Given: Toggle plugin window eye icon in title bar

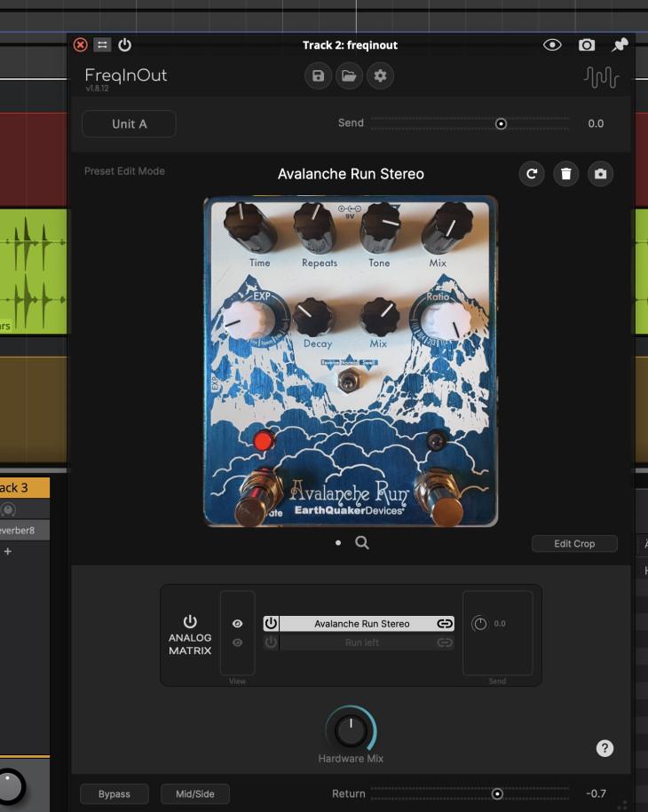Looking at the screenshot, I should tap(552, 45).
